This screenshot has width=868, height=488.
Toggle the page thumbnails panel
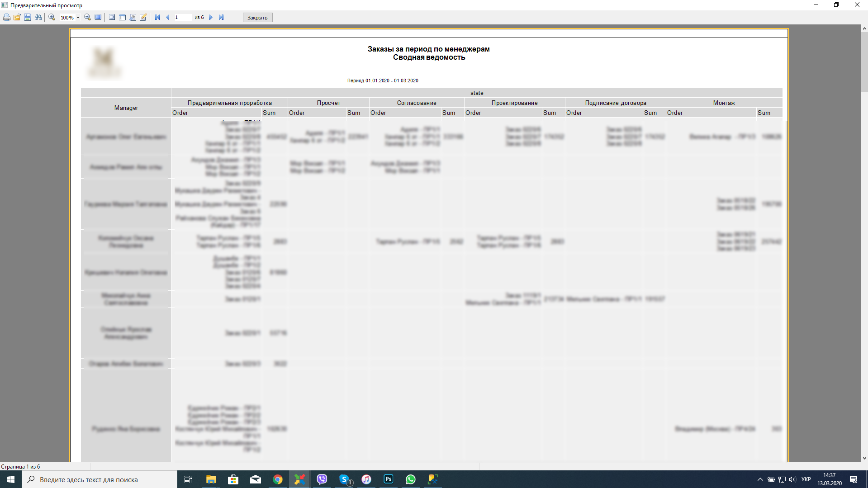click(x=122, y=17)
